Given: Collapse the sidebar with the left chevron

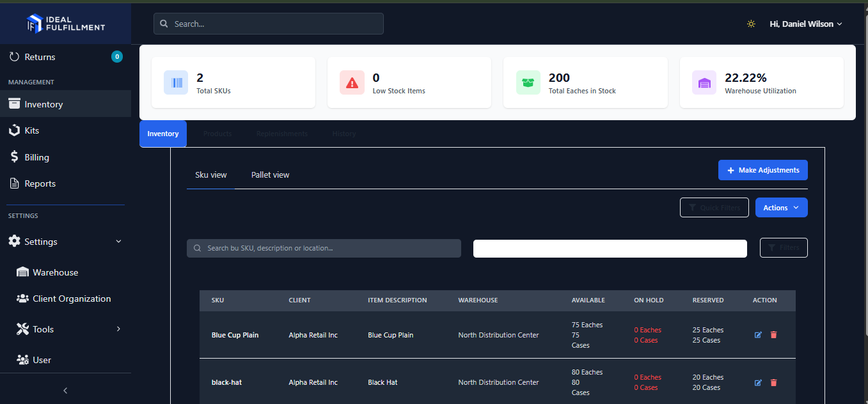Looking at the screenshot, I should coord(65,391).
